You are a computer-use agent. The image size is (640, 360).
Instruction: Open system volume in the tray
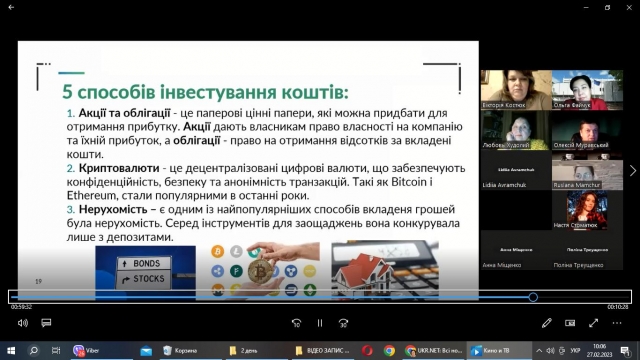click(x=550, y=351)
